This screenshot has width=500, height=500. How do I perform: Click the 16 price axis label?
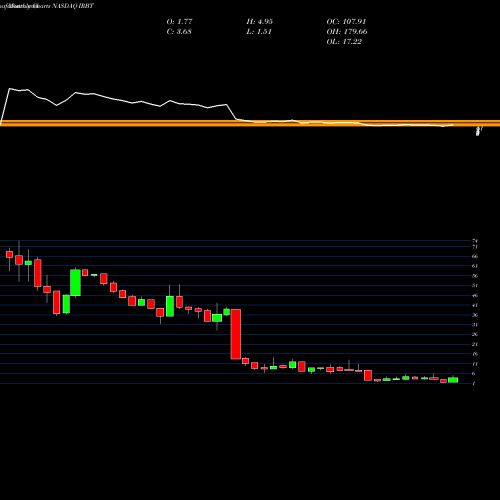475,354
